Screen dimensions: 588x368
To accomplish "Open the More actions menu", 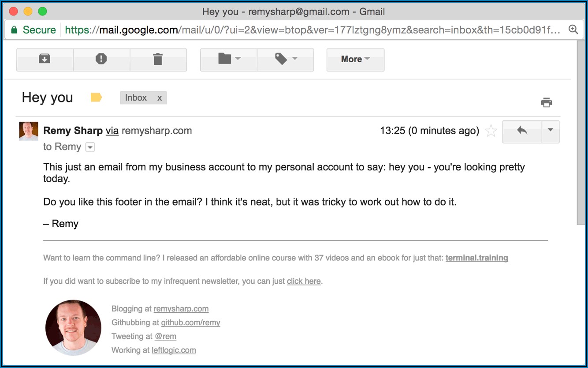I will (x=355, y=59).
